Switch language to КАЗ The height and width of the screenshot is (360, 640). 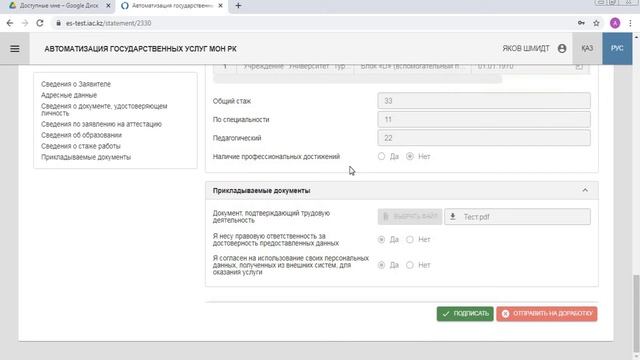[587, 49]
